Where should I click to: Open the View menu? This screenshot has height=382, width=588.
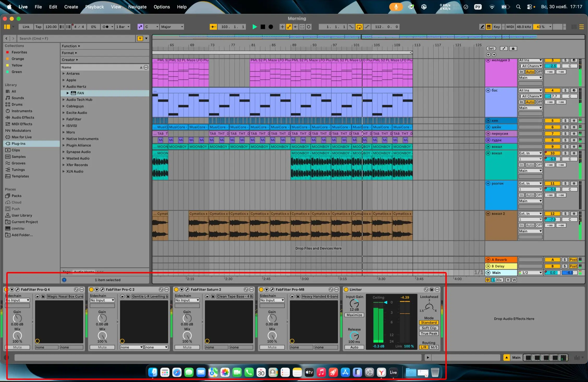click(x=116, y=7)
